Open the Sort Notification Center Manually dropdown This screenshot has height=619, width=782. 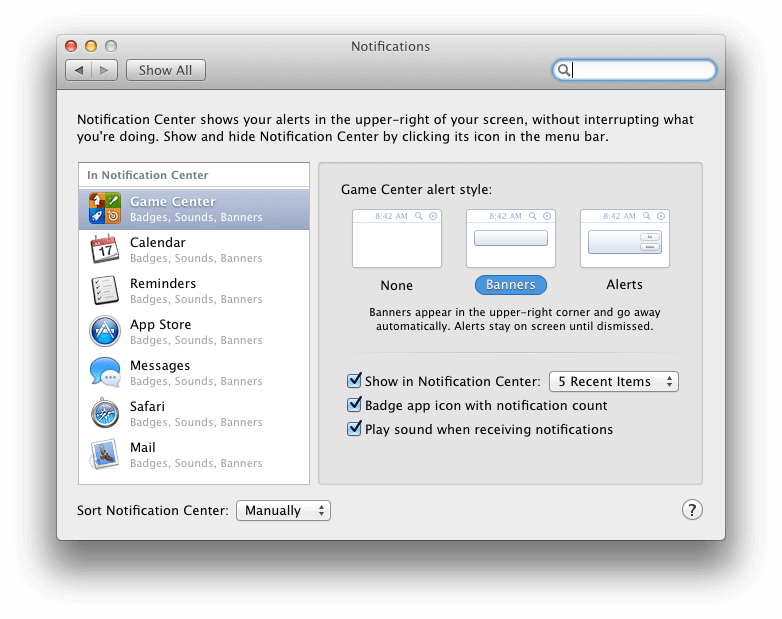[283, 510]
